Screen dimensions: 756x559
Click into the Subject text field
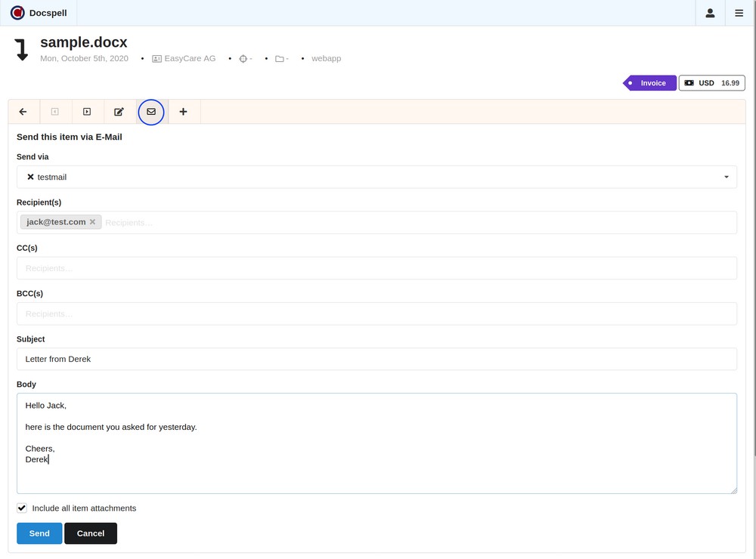point(376,359)
